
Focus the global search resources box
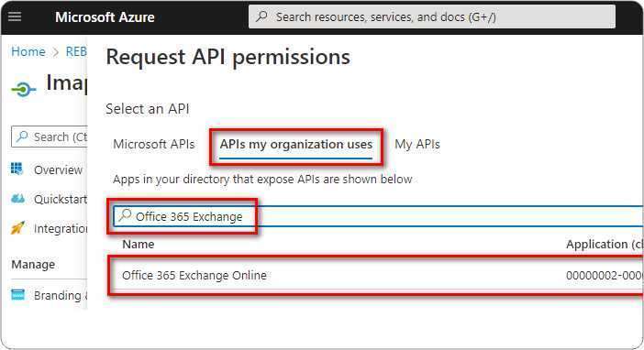[x=432, y=16]
